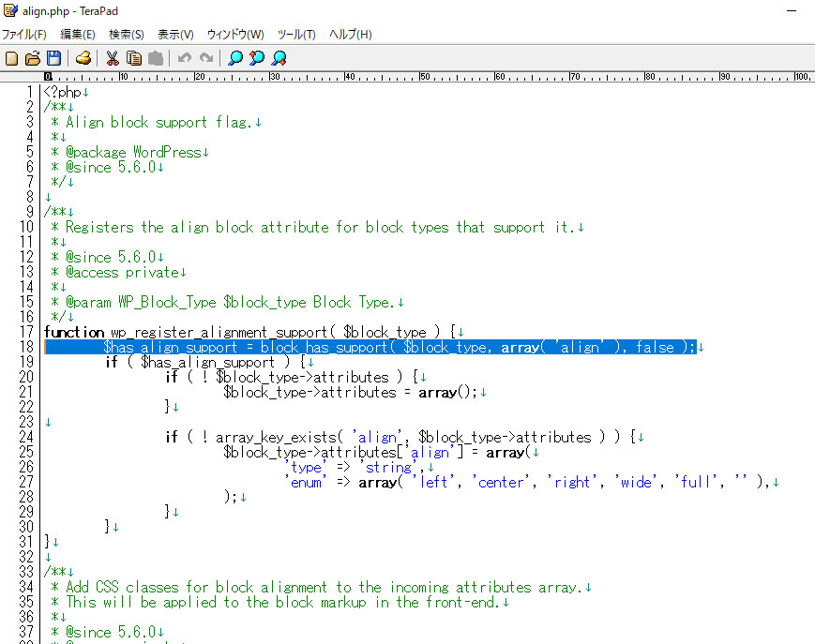
Task: Open the 編集(E) menu
Action: [78, 35]
